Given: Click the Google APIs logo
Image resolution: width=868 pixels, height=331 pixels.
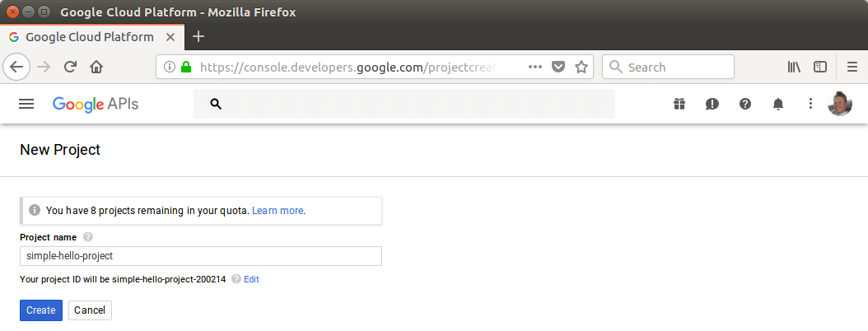Looking at the screenshot, I should [96, 104].
